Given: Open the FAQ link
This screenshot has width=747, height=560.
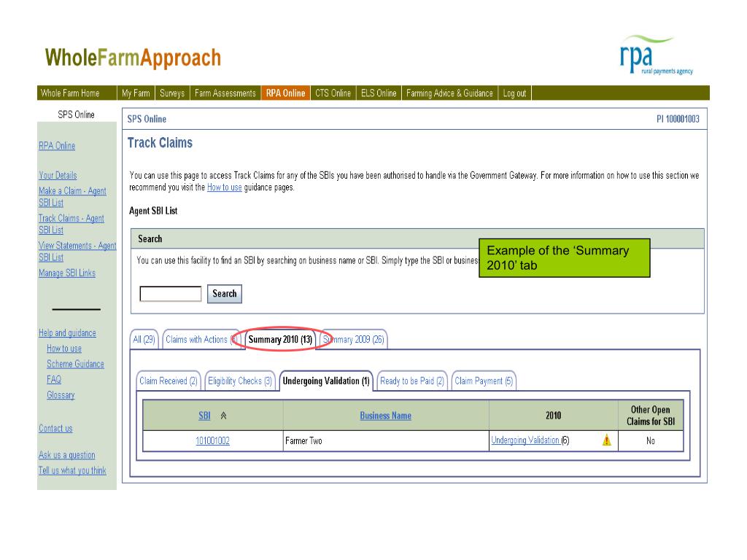Looking at the screenshot, I should tap(54, 379).
